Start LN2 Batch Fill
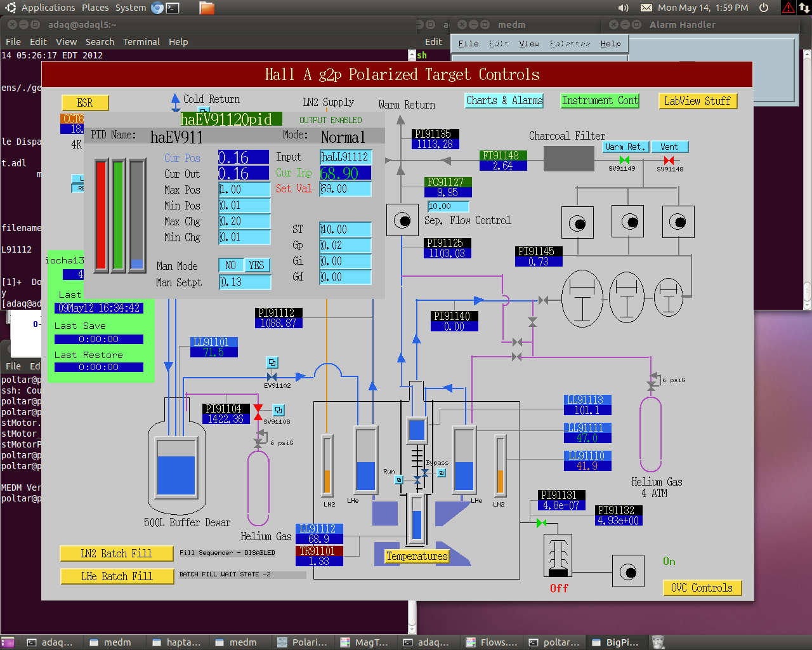The image size is (812, 650). [116, 554]
